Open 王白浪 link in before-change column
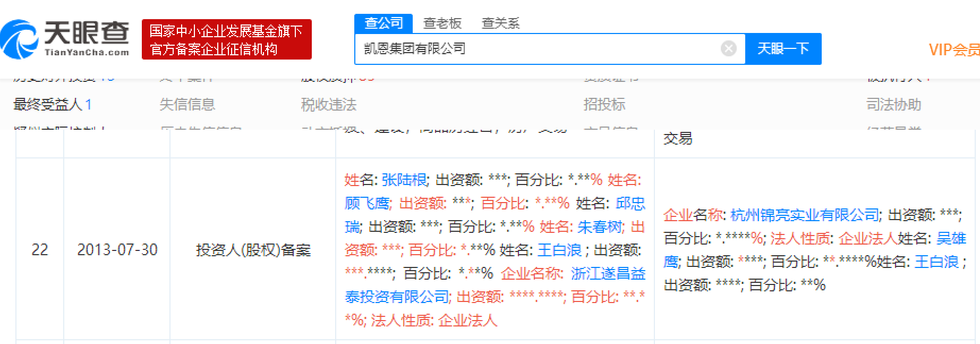Screen dimensions: 980x344 coord(560,250)
